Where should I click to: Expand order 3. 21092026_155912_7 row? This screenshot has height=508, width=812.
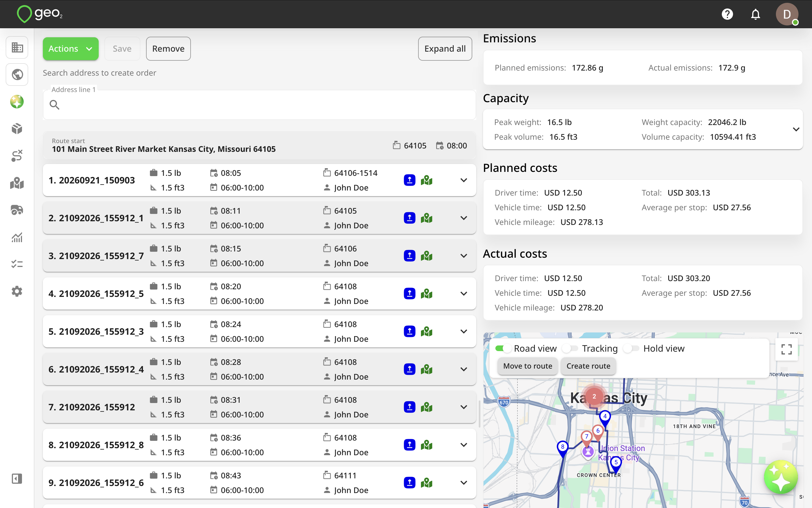click(x=464, y=256)
